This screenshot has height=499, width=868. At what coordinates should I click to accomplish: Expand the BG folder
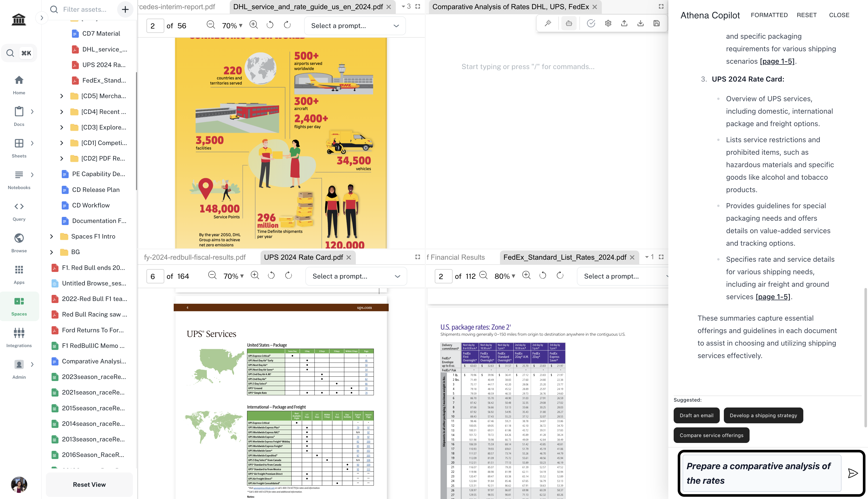pos(51,252)
